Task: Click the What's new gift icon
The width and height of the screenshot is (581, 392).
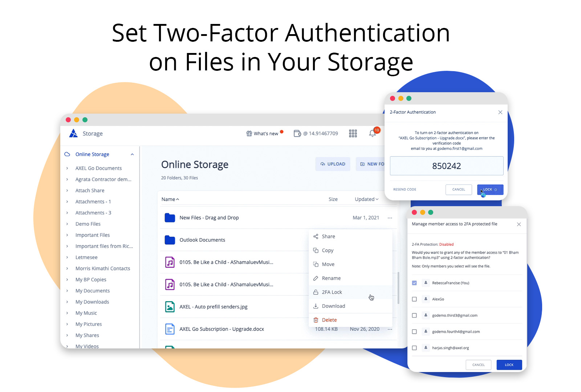Action: click(x=249, y=134)
